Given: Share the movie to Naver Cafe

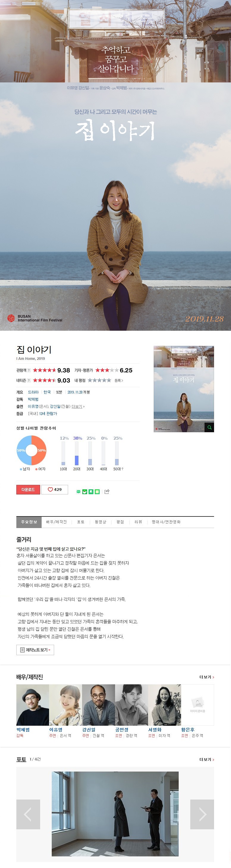Looking at the screenshot, I should click(x=85, y=492).
